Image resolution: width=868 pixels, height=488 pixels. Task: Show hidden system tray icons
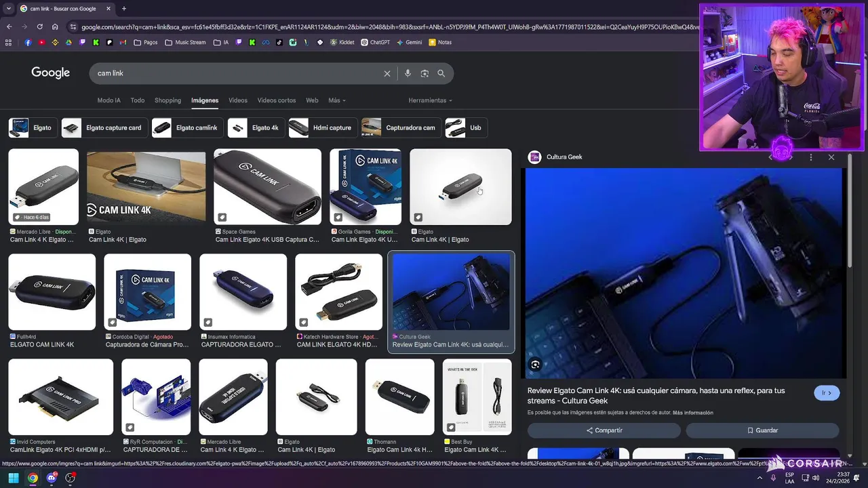click(761, 478)
